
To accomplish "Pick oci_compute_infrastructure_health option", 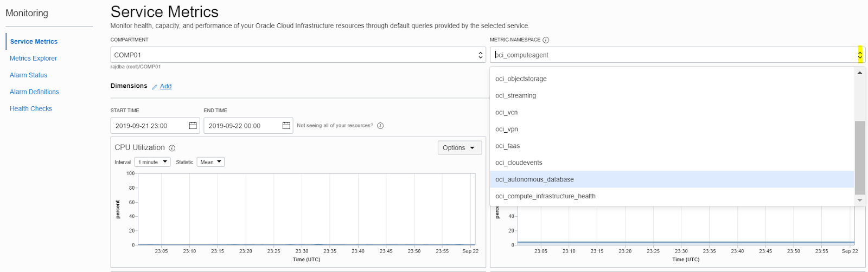I will 672,196.
